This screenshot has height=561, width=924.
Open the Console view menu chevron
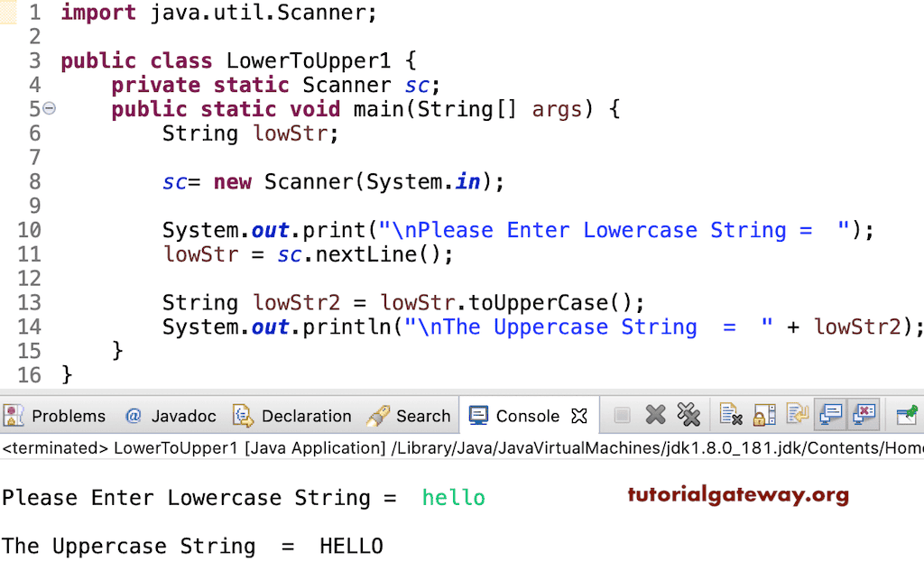(921, 415)
